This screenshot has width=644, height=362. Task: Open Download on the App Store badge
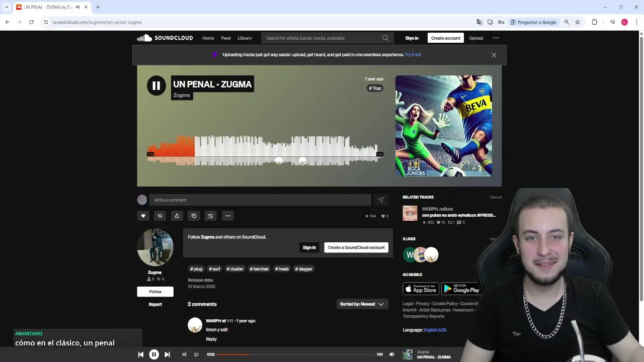[421, 289]
